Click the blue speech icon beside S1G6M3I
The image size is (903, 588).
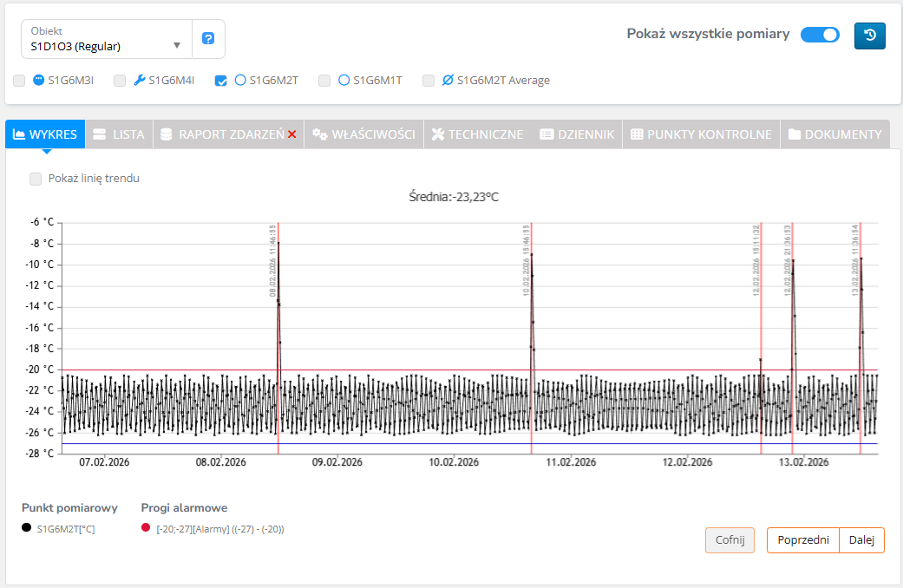[38, 81]
